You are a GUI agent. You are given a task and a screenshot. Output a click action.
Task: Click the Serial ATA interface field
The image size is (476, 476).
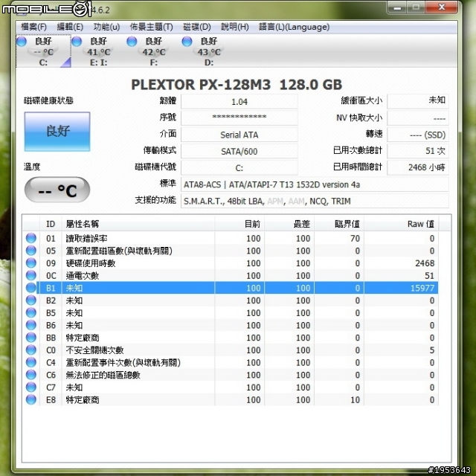(239, 135)
